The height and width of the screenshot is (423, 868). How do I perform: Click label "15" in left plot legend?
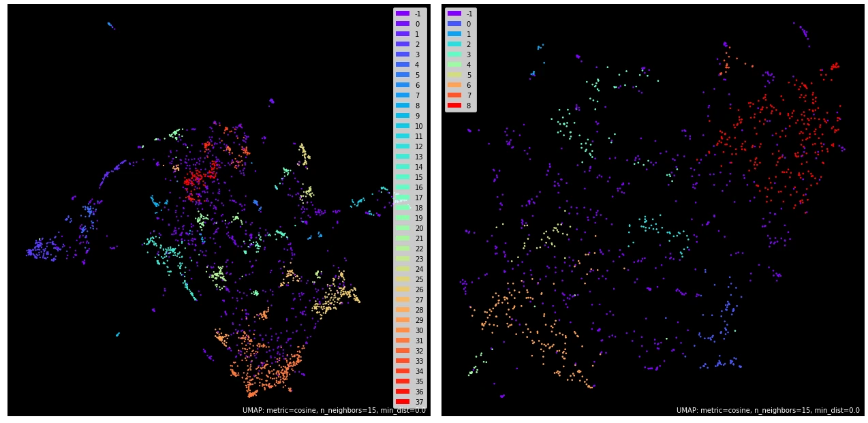[419, 177]
